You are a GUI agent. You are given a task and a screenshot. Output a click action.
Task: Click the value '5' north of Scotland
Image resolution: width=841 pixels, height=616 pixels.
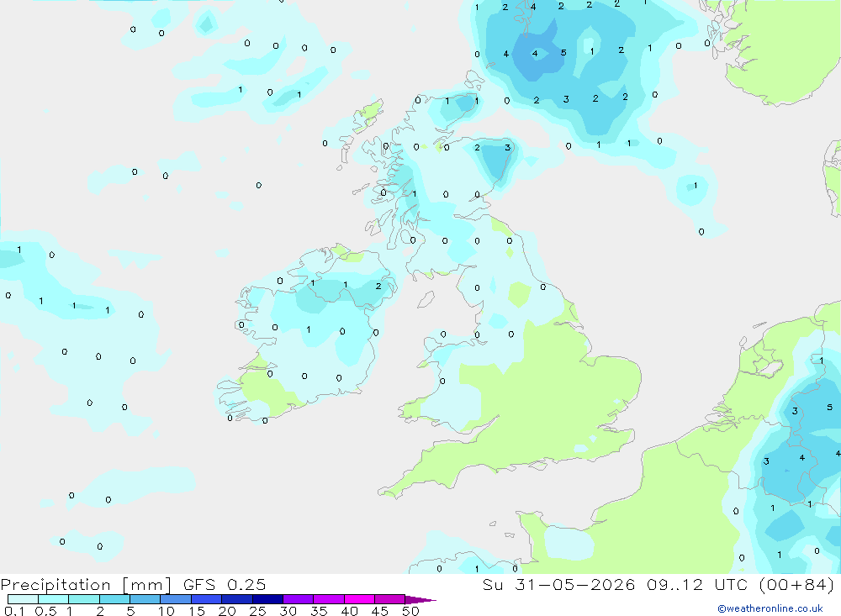coord(563,53)
